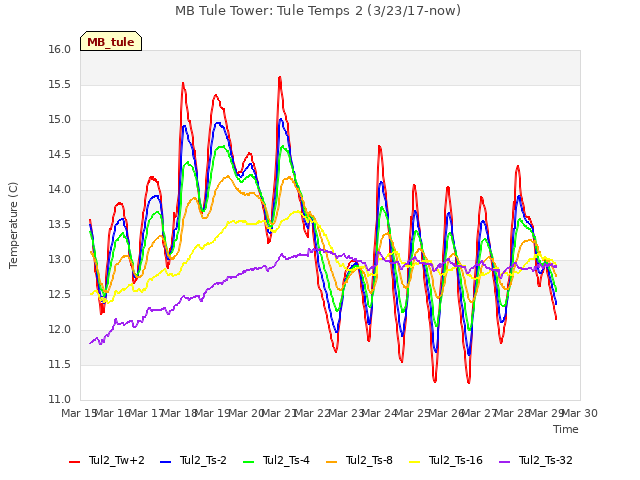Click the yellow Tul2_Ts-16 legend swatch

(x=414, y=461)
